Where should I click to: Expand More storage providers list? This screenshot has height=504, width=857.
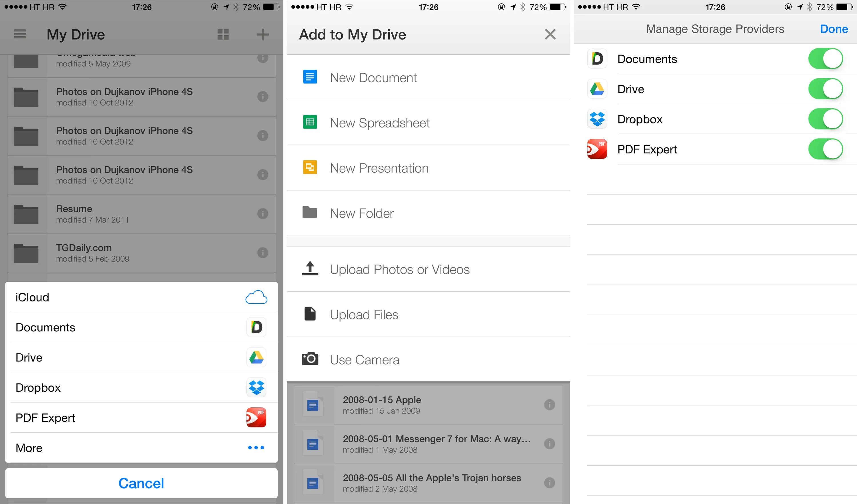point(140,447)
